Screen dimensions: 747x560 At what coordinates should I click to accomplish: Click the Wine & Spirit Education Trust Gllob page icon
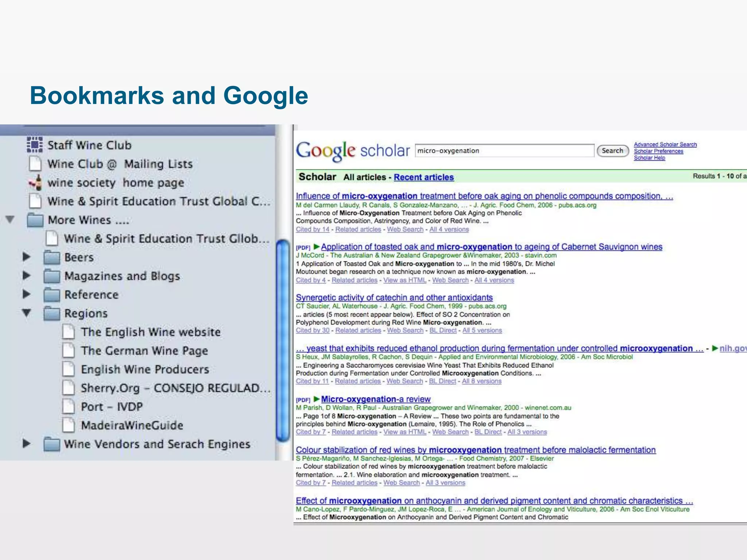point(52,238)
